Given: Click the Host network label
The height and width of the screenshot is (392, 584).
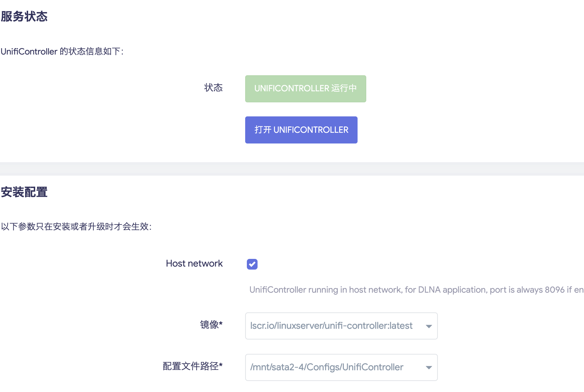Looking at the screenshot, I should point(194,264).
